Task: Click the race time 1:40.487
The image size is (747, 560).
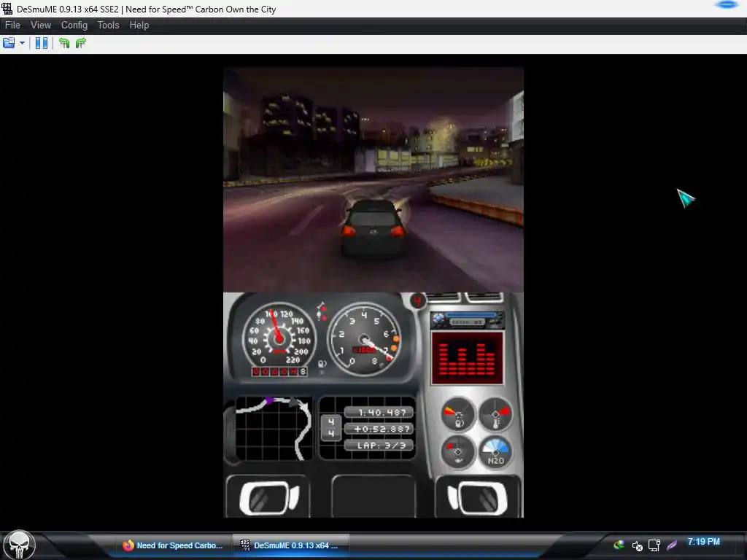Action: [x=379, y=413]
